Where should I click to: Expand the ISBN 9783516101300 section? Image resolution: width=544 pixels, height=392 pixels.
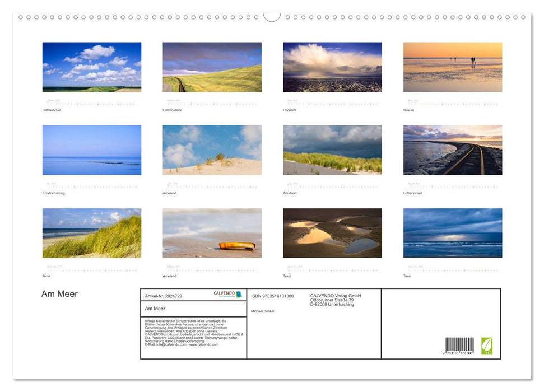(272, 296)
